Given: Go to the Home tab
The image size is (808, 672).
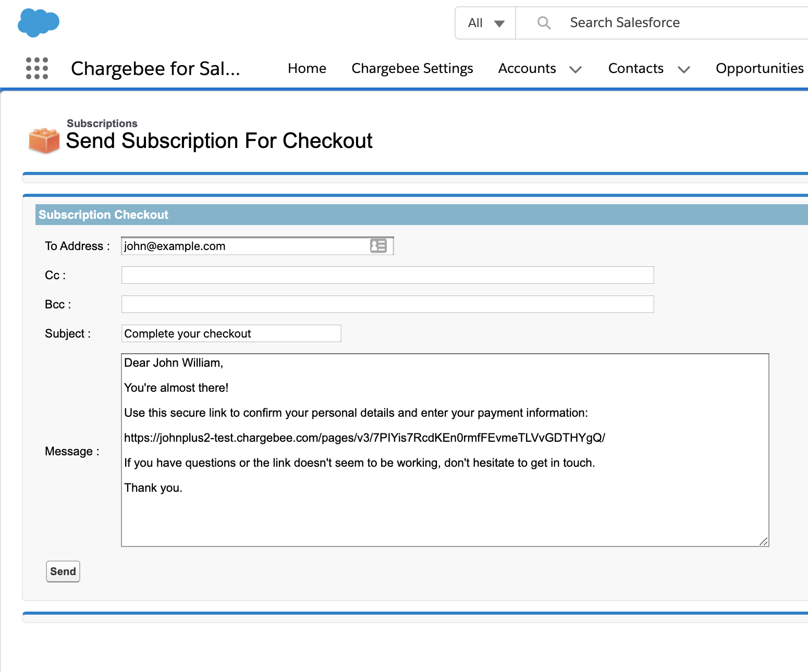Looking at the screenshot, I should click(x=307, y=68).
